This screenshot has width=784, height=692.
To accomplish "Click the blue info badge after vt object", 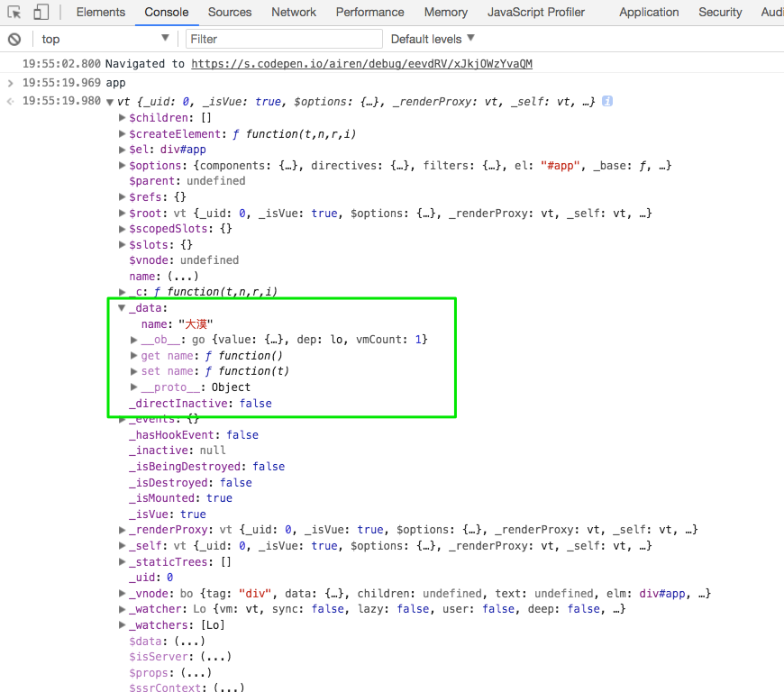I will pos(607,101).
